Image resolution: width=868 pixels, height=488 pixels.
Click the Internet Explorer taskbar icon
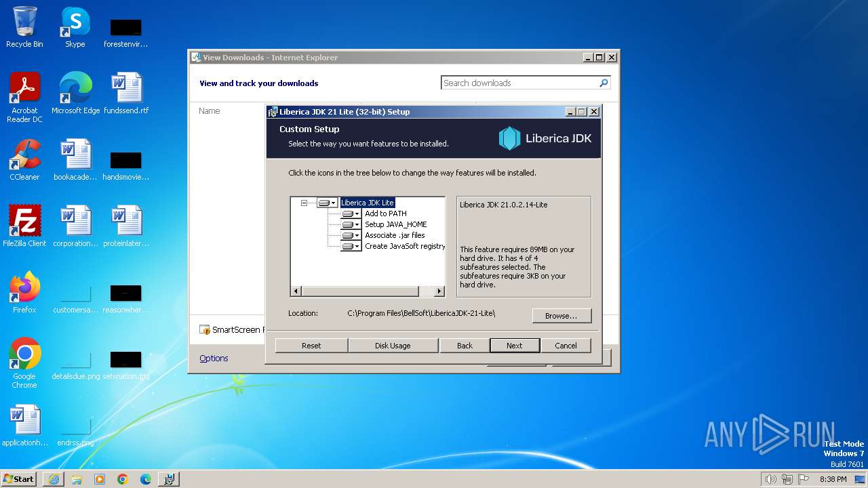pos(54,479)
